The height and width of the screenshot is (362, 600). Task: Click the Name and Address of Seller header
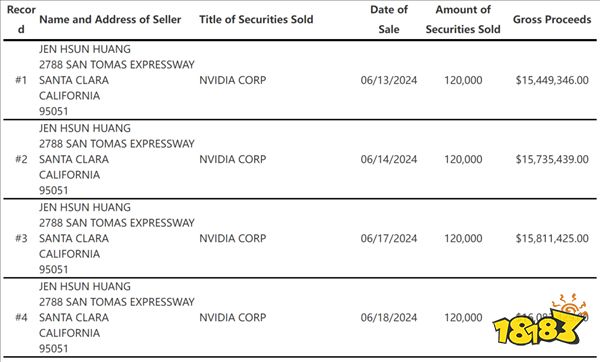(x=110, y=20)
